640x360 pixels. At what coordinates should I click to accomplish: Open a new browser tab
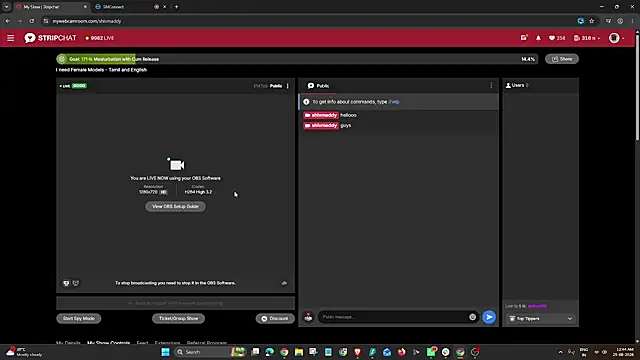pyautogui.click(x=176, y=7)
